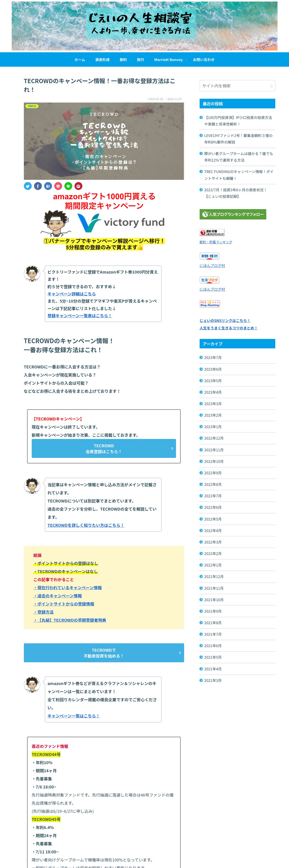Open 人生をうまく生きるコツのまとめ！ link
The image size is (289, 868).
click(x=228, y=328)
